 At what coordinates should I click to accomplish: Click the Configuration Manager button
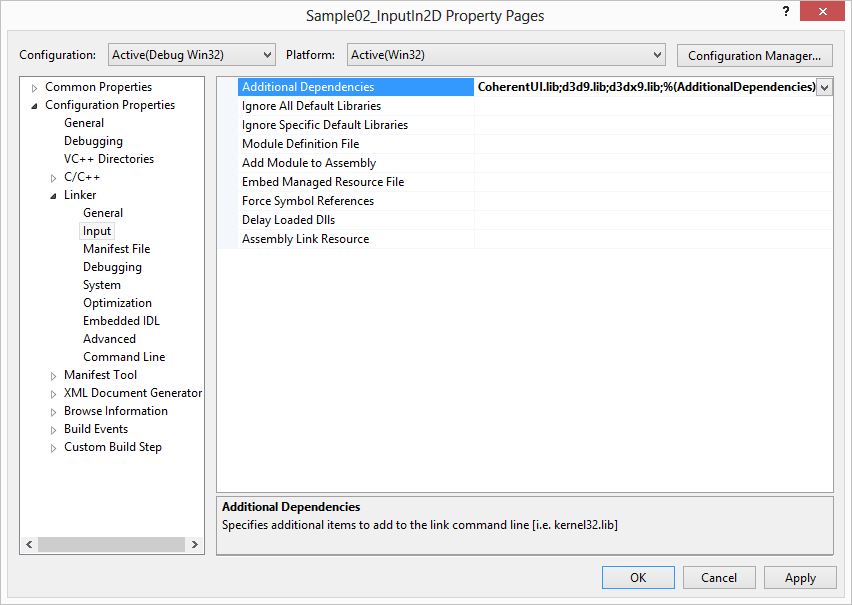pyautogui.click(x=755, y=55)
